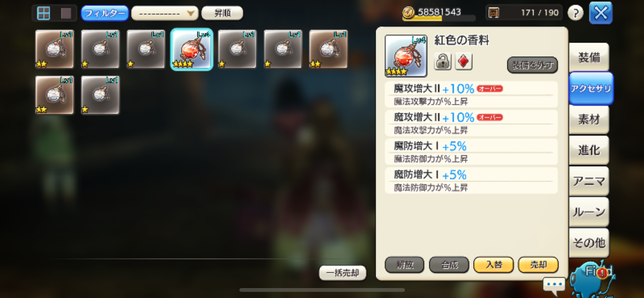Close the inventory with X button

[x=601, y=13]
